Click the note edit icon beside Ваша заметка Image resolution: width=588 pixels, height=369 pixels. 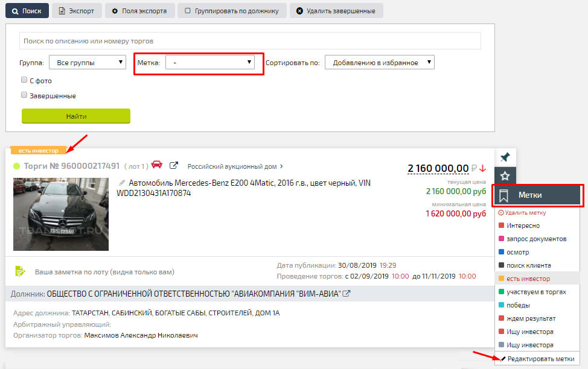click(x=21, y=271)
